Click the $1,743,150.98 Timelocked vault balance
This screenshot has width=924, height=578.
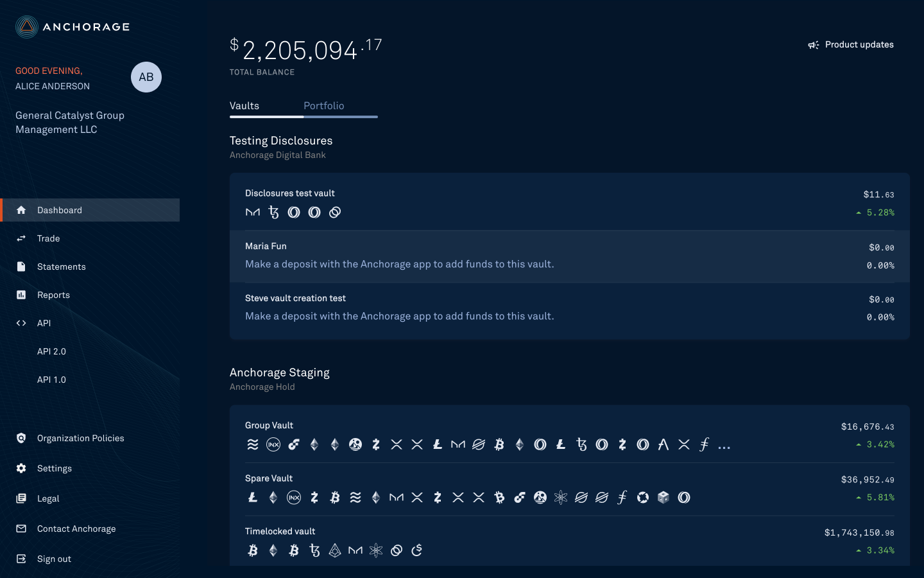859,532
